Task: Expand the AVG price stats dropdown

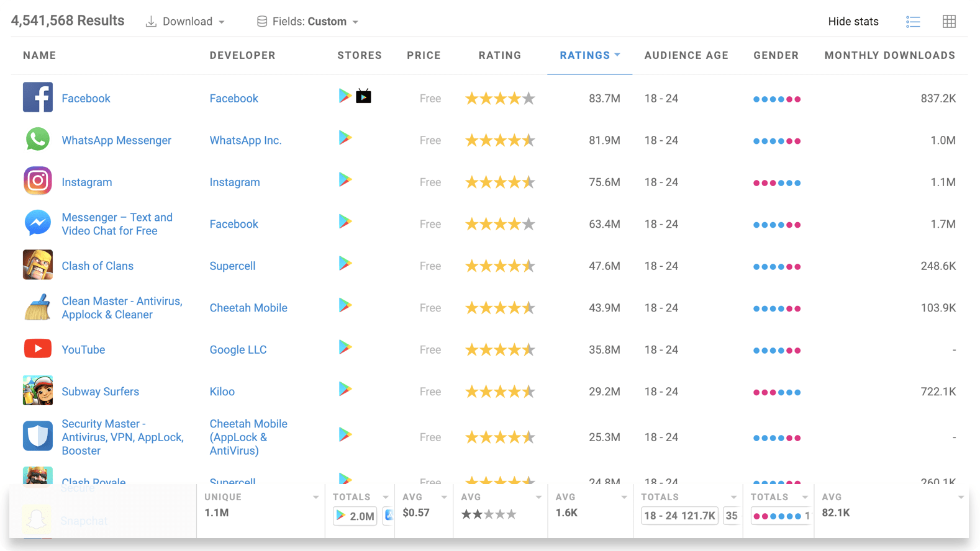Action: [443, 498]
